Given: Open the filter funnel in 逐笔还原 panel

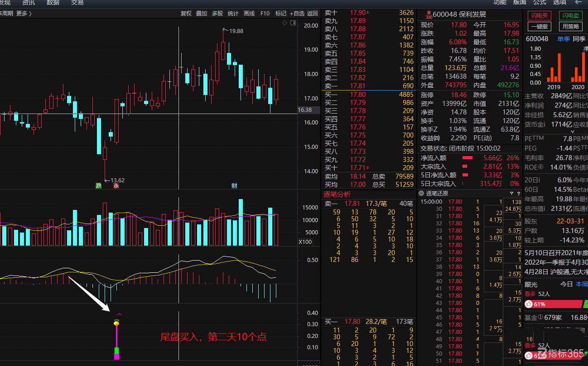Looking at the screenshot, I should (511, 193).
